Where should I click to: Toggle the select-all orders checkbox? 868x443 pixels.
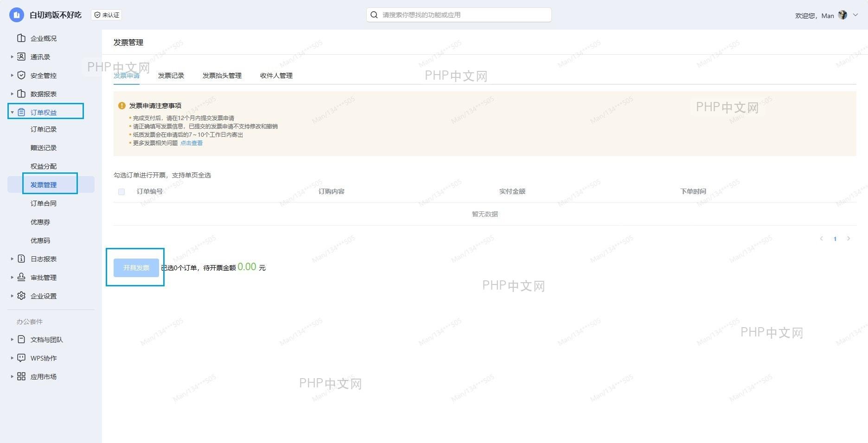point(121,192)
